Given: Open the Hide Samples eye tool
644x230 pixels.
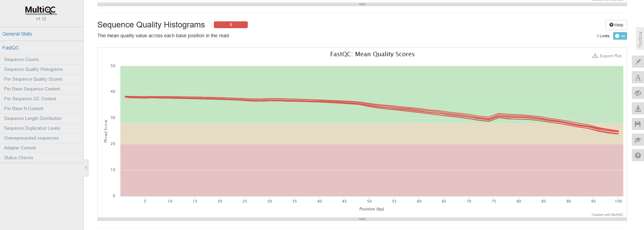Looking at the screenshot, I should pyautogui.click(x=638, y=93).
